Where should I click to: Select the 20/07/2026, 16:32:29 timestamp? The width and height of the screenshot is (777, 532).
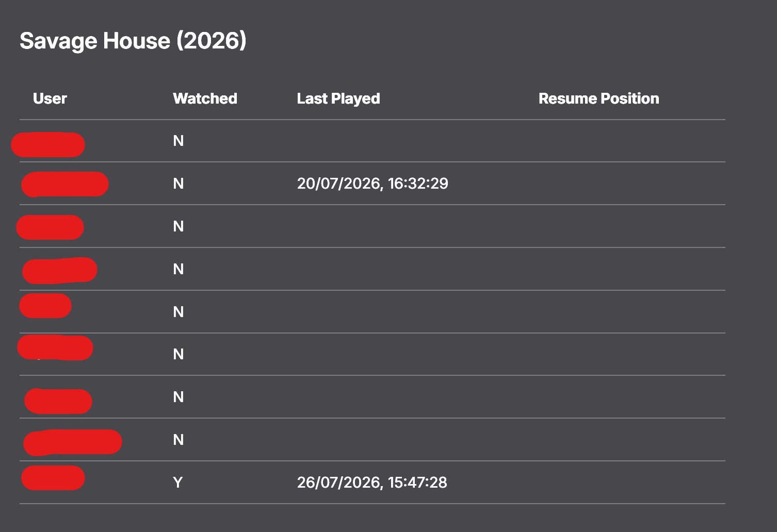click(373, 184)
